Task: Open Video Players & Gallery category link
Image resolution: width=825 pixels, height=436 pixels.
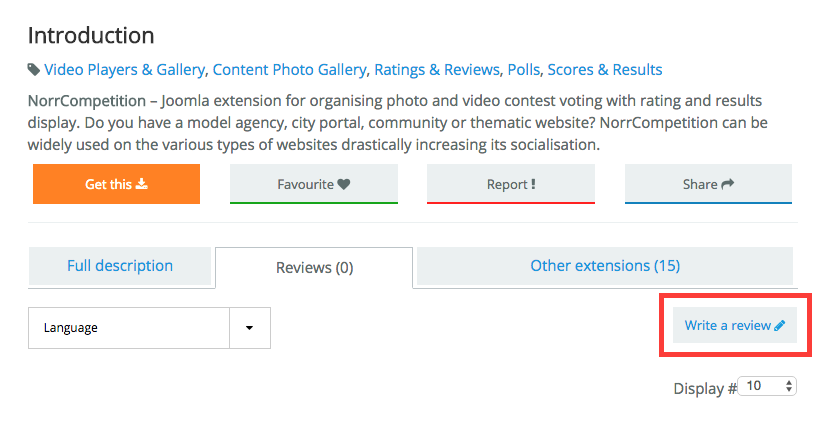Action: 124,69
